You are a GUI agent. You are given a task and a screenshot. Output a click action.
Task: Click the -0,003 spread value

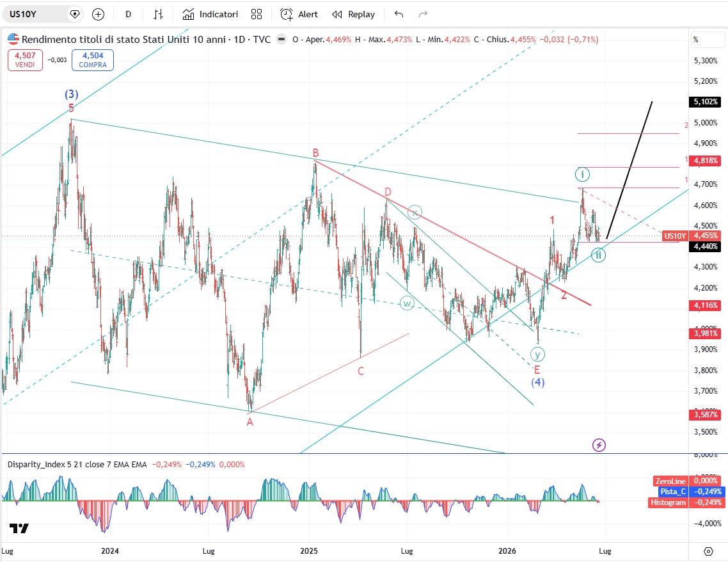pos(57,60)
